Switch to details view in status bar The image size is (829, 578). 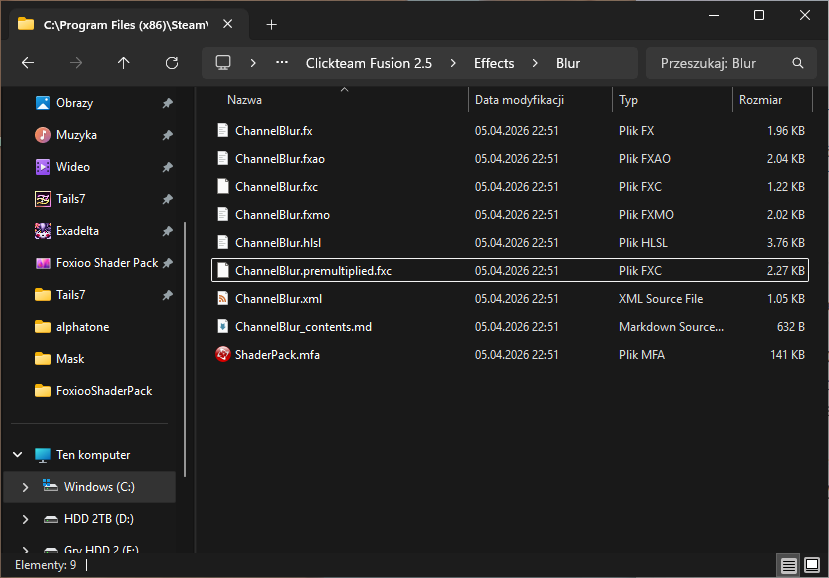click(x=789, y=566)
